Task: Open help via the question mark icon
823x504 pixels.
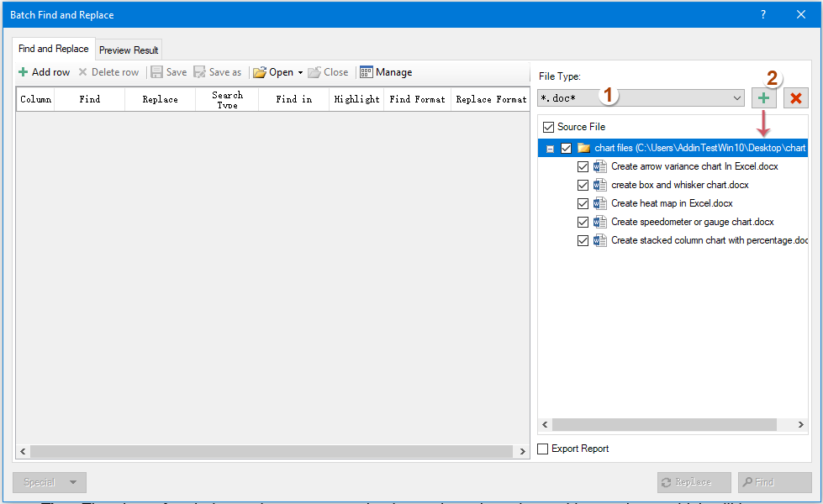Action: point(762,14)
